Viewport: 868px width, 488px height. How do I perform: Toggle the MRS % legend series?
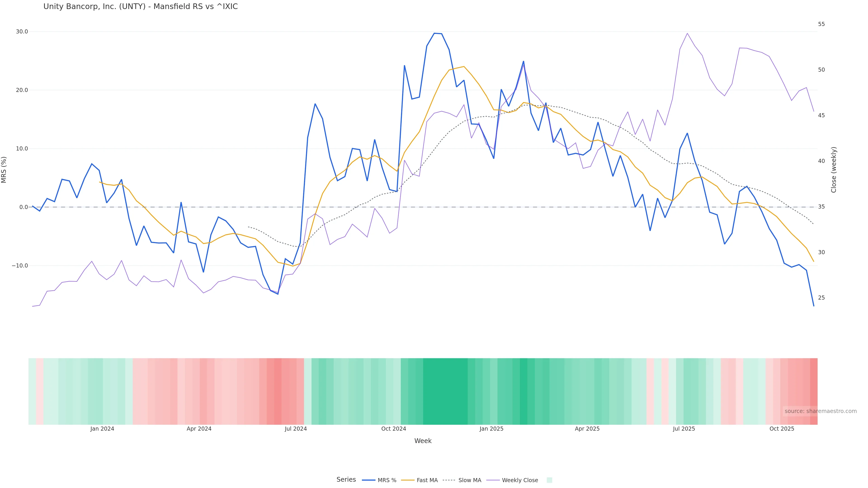tap(379, 480)
